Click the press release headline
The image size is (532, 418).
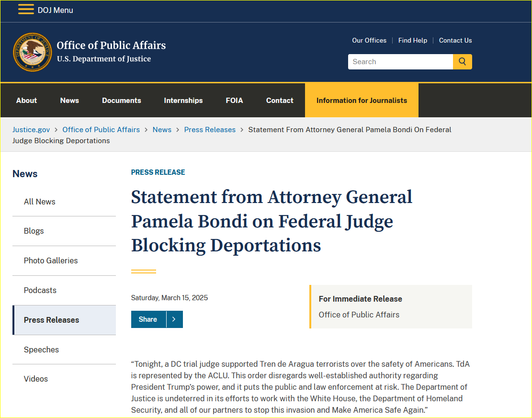(x=272, y=221)
